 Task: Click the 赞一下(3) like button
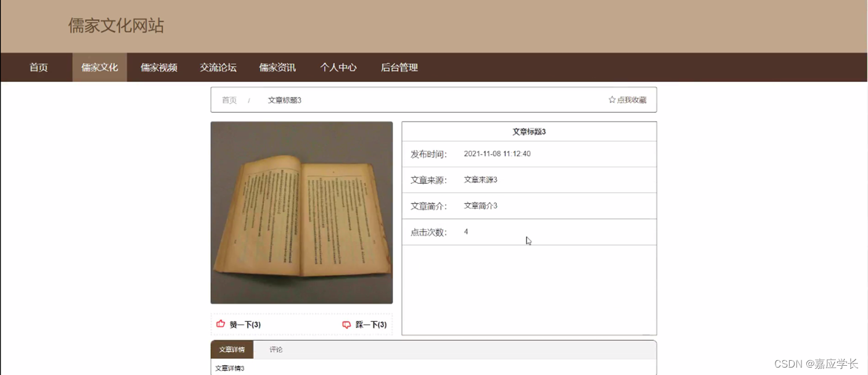[x=239, y=324]
